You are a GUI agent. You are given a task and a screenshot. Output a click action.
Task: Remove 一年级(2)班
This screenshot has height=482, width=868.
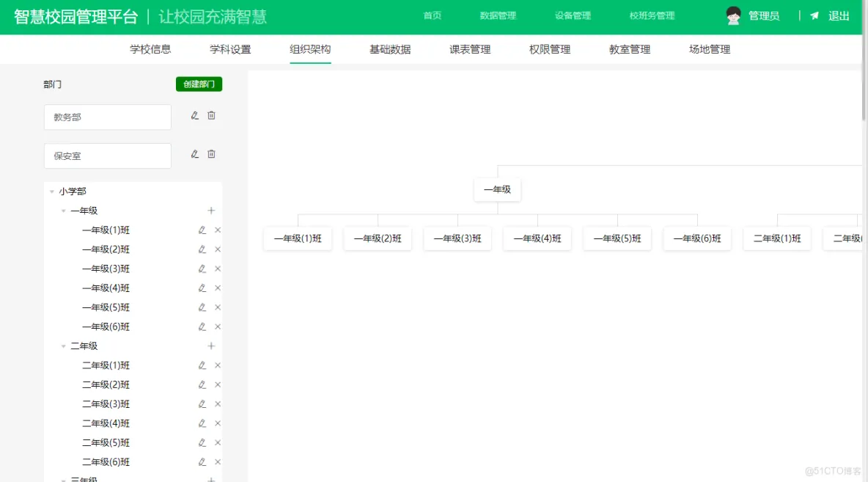218,249
